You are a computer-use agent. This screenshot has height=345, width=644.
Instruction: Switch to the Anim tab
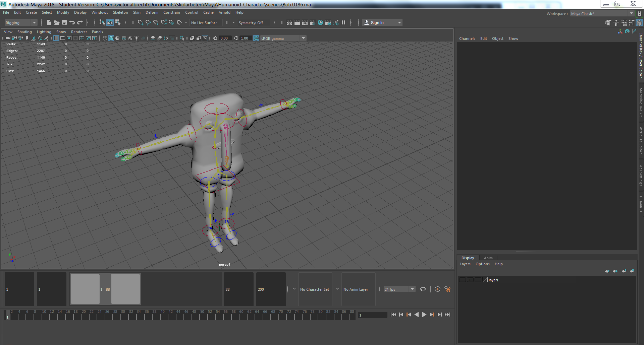[x=488, y=258]
